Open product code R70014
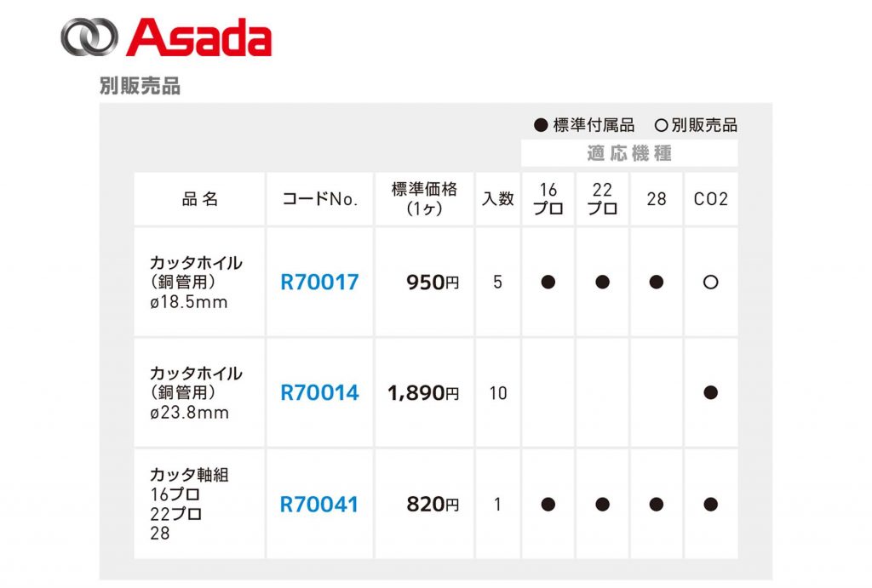 319,393
